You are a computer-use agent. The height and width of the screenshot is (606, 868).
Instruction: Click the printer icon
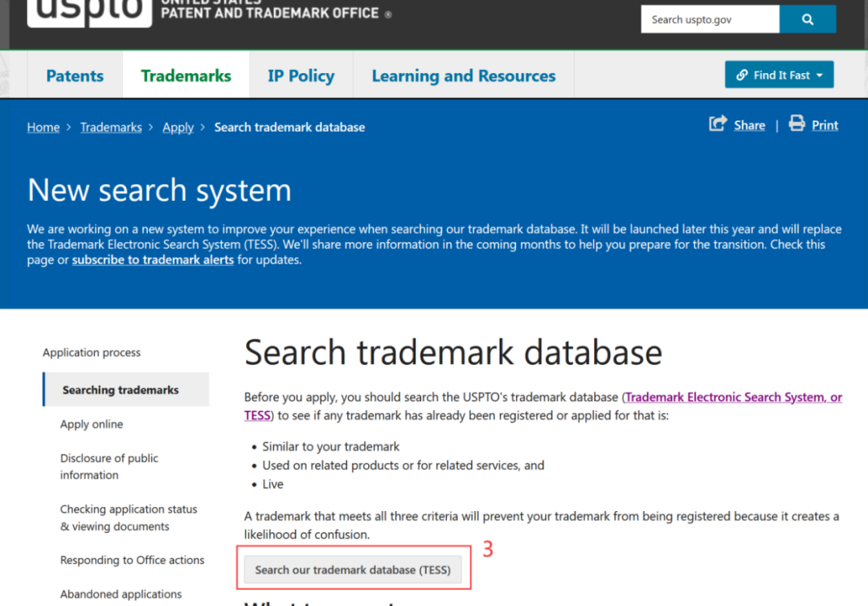[x=796, y=123]
